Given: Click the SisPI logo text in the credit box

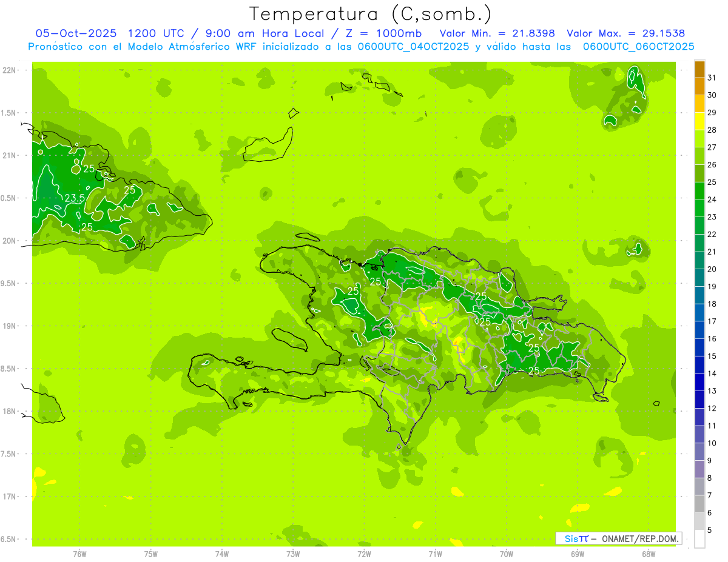Looking at the screenshot, I should pyautogui.click(x=576, y=538).
